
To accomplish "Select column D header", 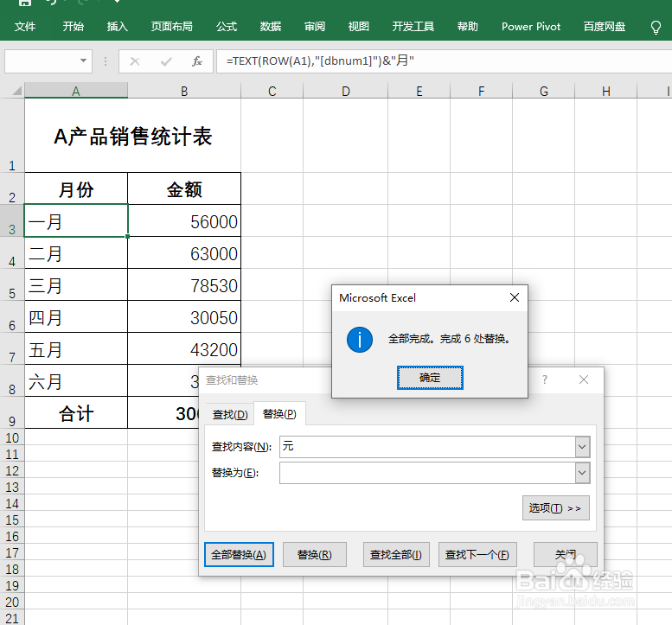I will (345, 91).
